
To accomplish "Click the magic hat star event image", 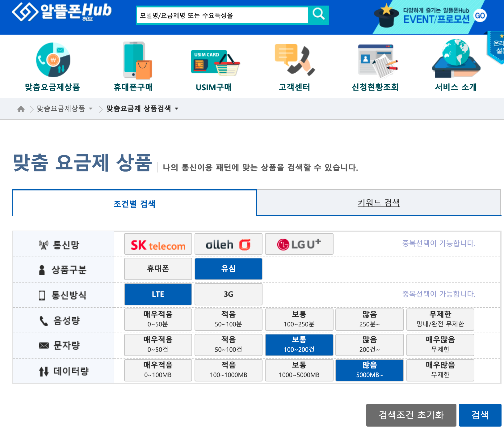I will click(386, 15).
